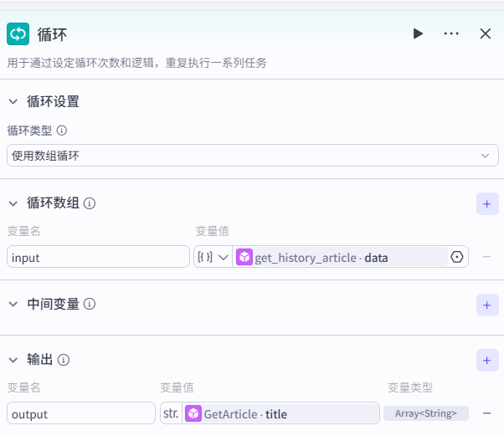Collapse the 输出 section
The image size is (504, 436).
(13, 360)
